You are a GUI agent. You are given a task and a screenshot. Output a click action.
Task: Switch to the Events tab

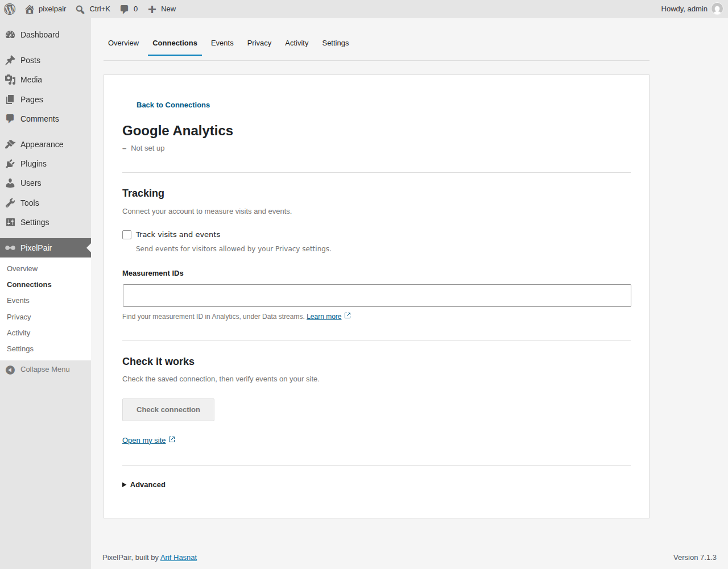click(x=222, y=43)
